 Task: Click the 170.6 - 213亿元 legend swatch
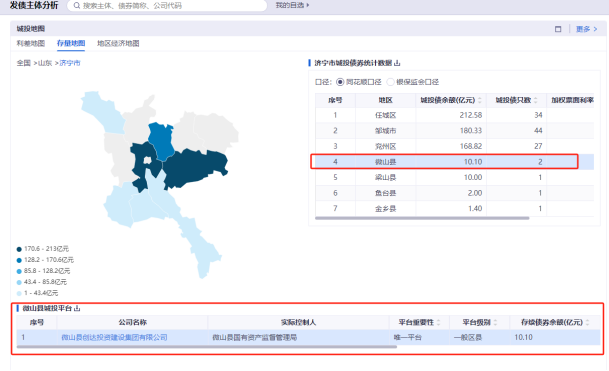[19, 249]
